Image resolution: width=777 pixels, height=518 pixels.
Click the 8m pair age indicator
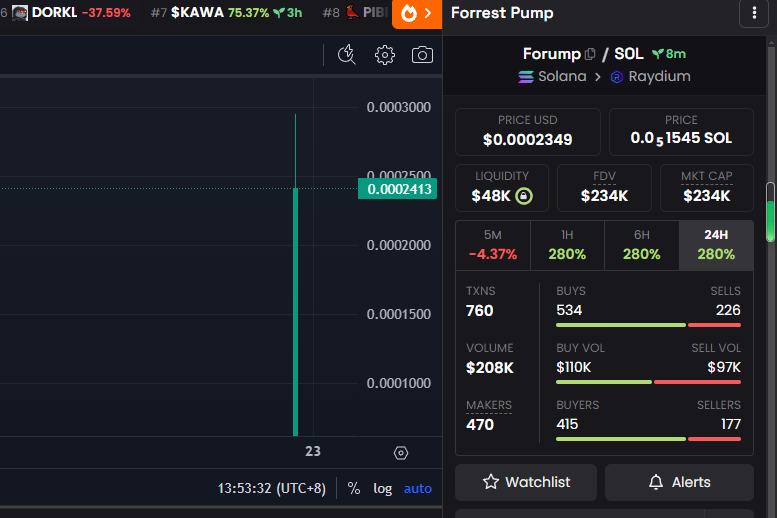pos(668,54)
